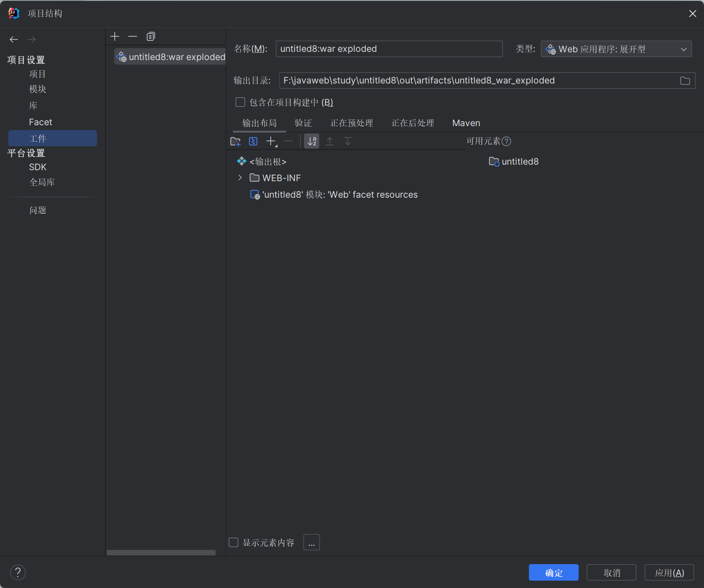
Task: Click the ellipsis button beside 显示元素内容
Action: point(311,542)
